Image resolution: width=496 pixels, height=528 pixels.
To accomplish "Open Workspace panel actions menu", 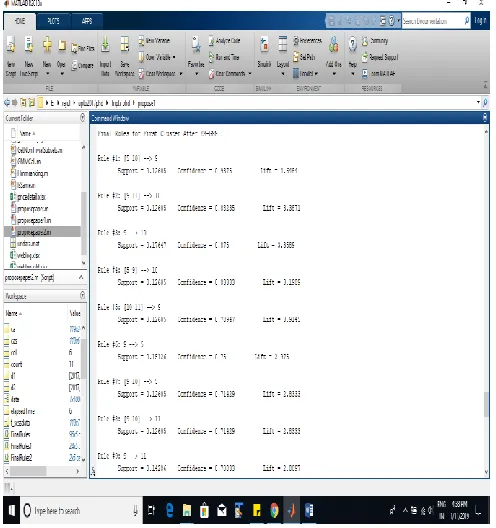I will click(82, 295).
